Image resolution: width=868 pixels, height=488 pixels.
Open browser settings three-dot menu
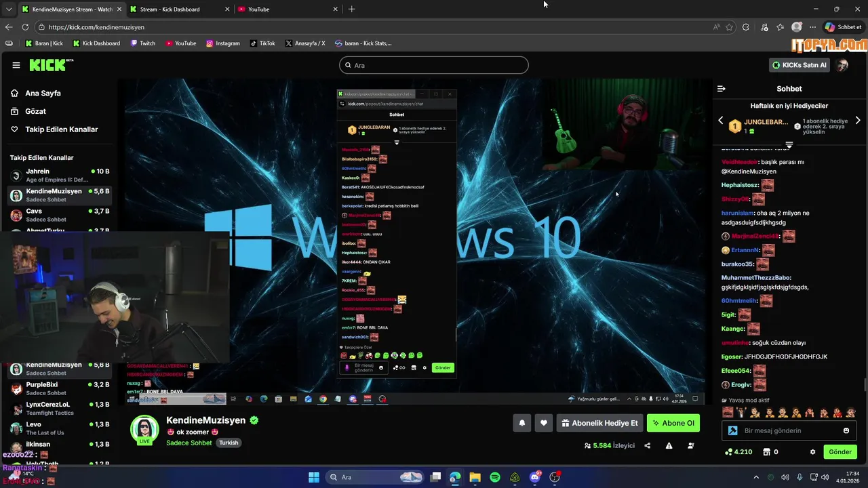click(812, 27)
